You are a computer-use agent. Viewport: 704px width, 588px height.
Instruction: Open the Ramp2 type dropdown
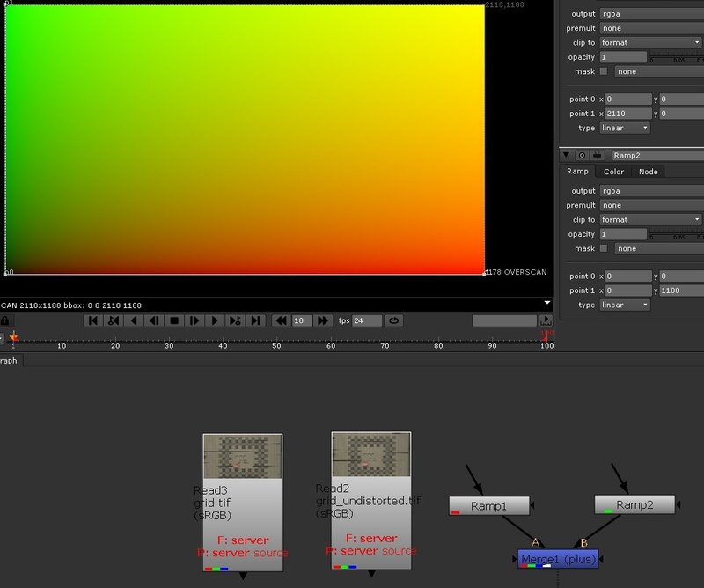click(x=625, y=305)
